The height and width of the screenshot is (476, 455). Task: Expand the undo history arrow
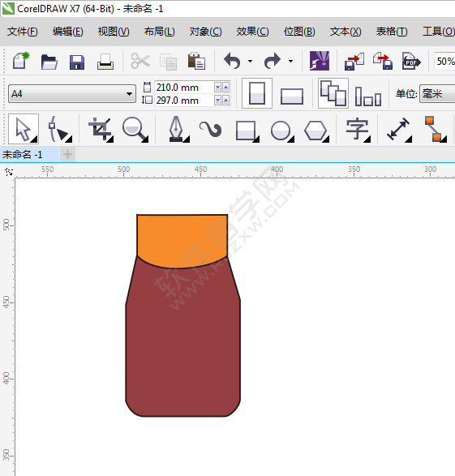pyautogui.click(x=250, y=62)
